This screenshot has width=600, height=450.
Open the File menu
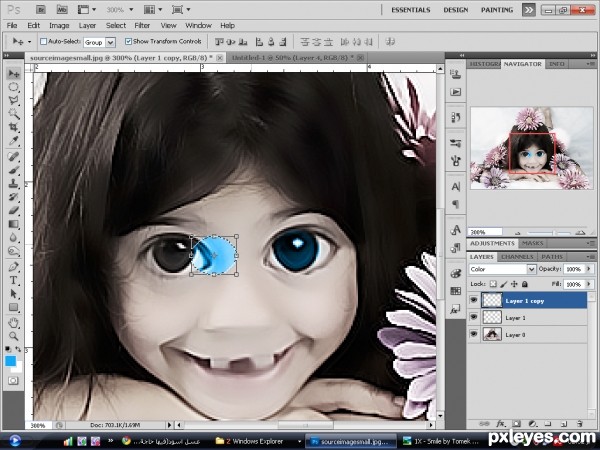pyautogui.click(x=12, y=26)
